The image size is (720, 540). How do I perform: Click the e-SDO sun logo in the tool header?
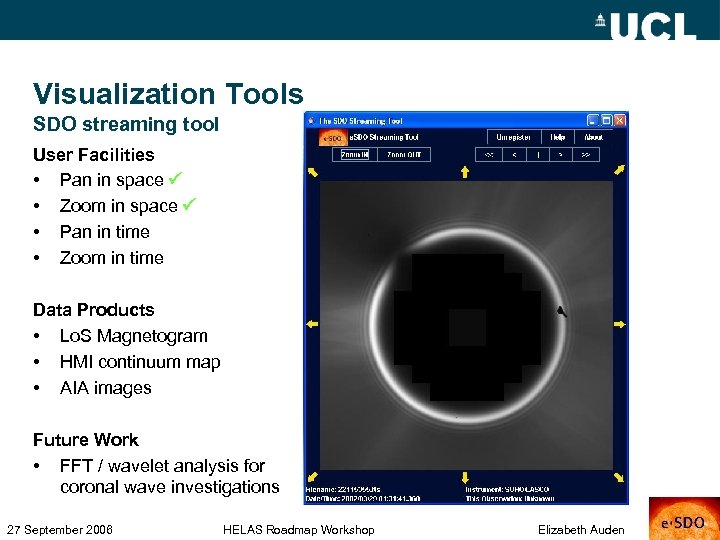333,138
